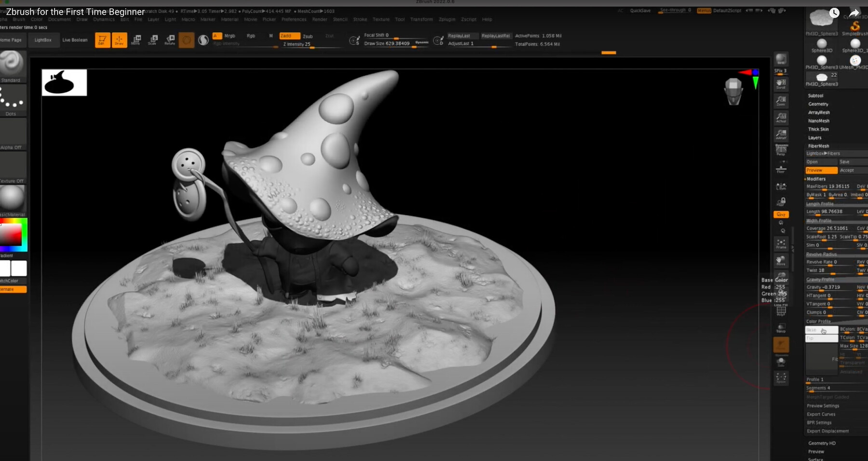Open the Dots stroke picker
This screenshot has width=868, height=461.
pos(12,100)
